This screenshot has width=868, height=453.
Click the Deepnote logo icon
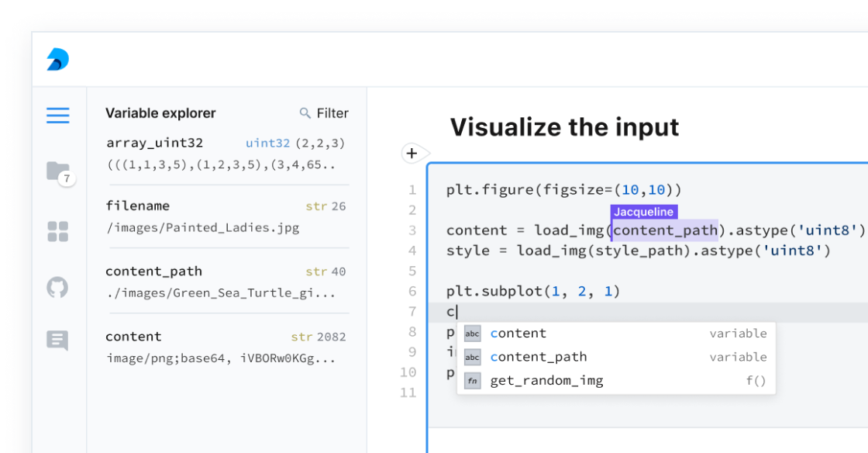point(58,60)
